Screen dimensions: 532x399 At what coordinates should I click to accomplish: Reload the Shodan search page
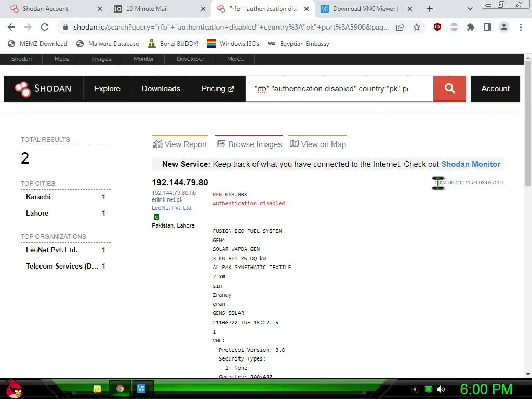click(45, 27)
